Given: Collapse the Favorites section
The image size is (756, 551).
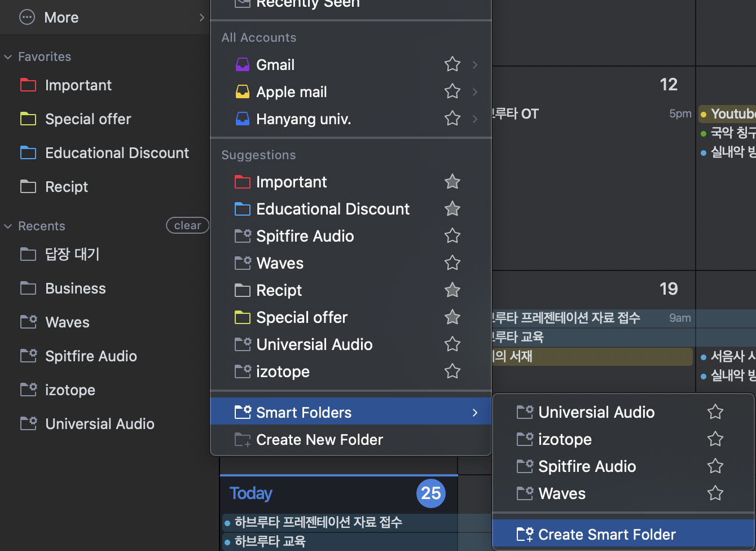Looking at the screenshot, I should (x=8, y=57).
